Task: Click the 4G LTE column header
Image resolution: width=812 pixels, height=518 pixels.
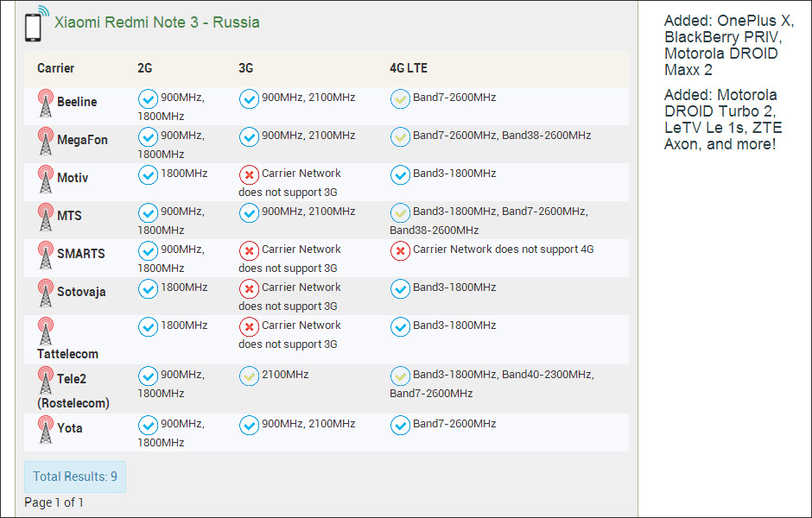Action: pyautogui.click(x=408, y=68)
